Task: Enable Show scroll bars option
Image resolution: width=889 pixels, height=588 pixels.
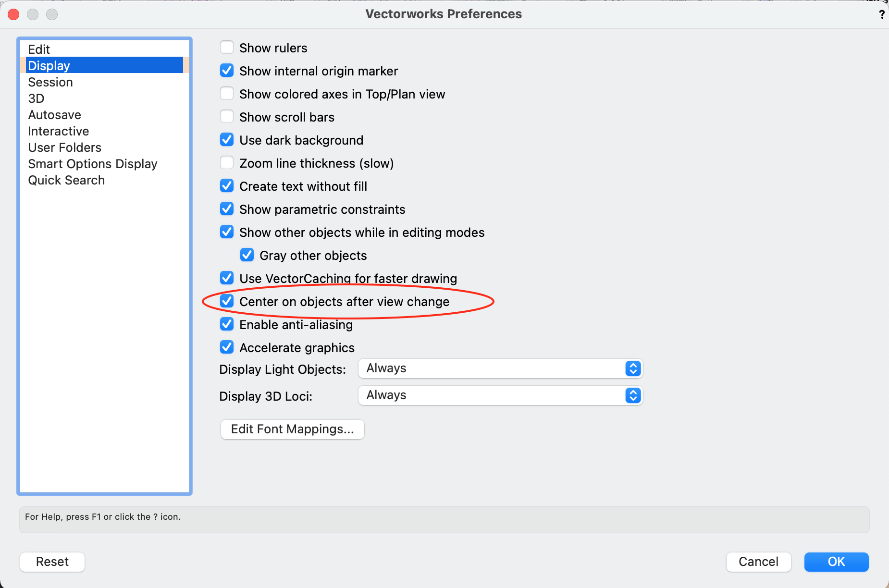Action: 227,117
